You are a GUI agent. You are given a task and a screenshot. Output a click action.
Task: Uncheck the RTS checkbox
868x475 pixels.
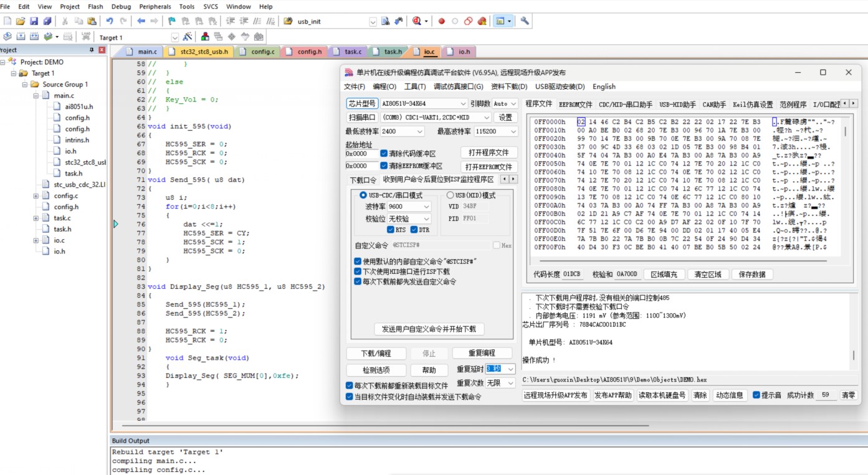click(391, 230)
